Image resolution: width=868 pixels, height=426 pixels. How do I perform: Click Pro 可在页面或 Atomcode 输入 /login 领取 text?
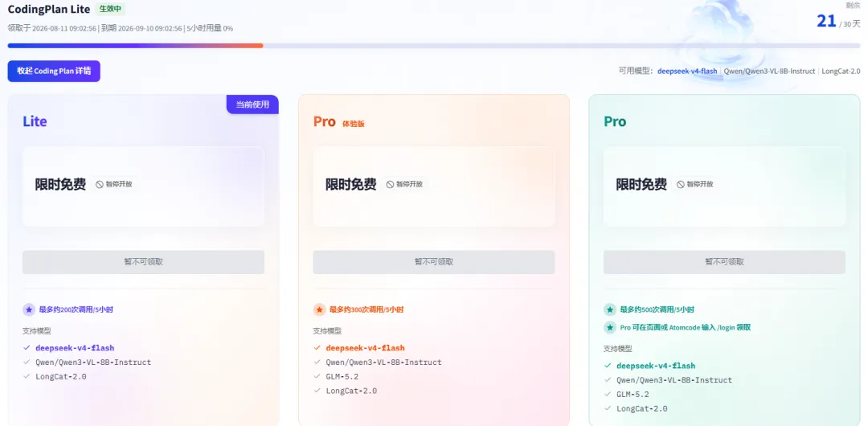(x=686, y=327)
